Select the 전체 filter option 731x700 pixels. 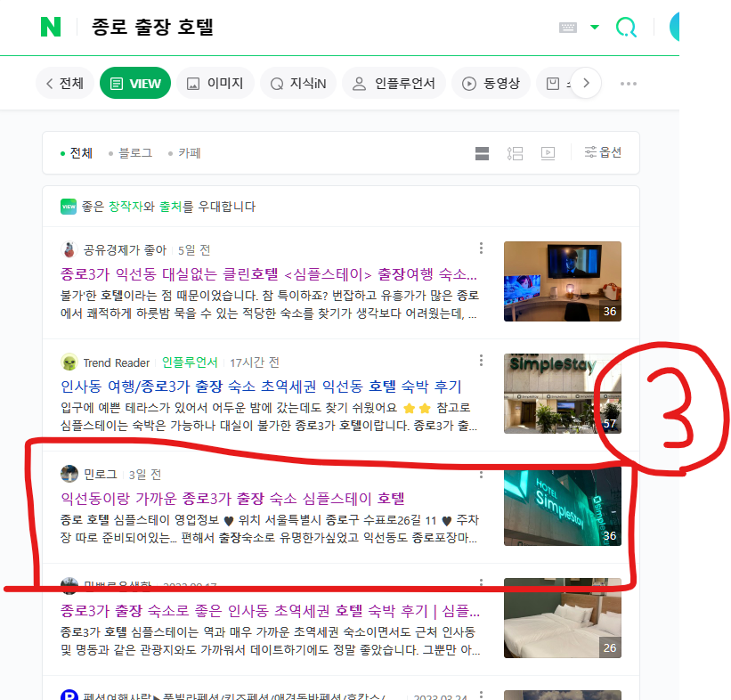[77, 153]
